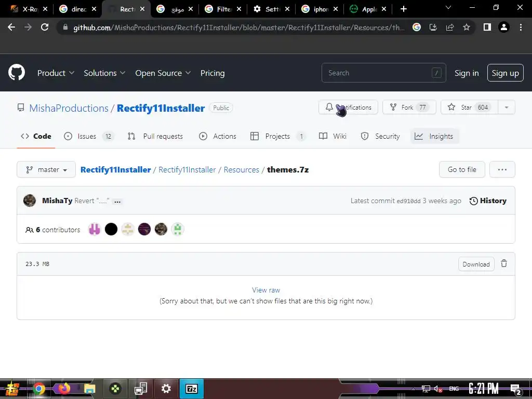Click the Sign up button
The height and width of the screenshot is (399, 532).
(505, 73)
